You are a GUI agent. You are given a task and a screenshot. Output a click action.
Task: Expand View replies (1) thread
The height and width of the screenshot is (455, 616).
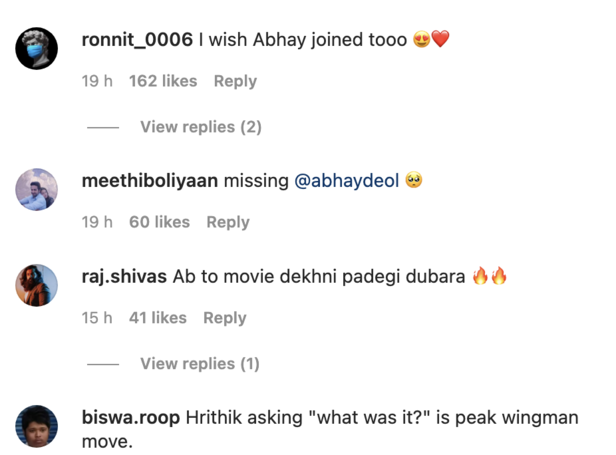(x=199, y=363)
